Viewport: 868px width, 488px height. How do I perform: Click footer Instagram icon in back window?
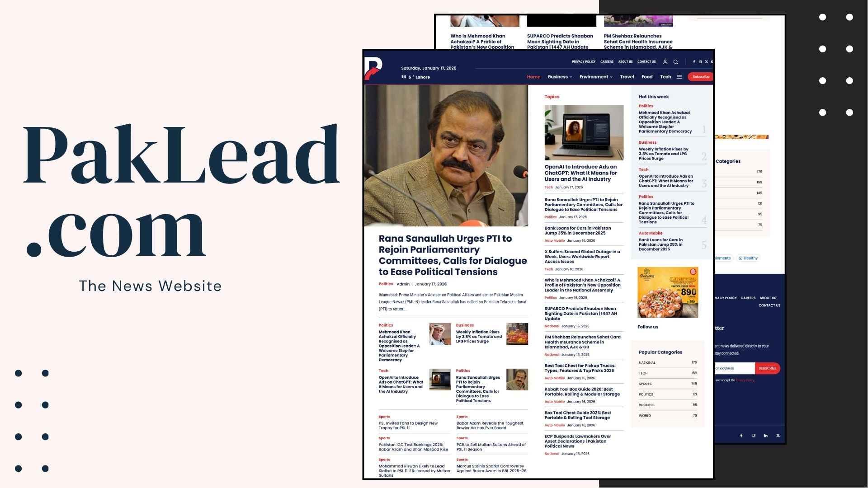[753, 436]
